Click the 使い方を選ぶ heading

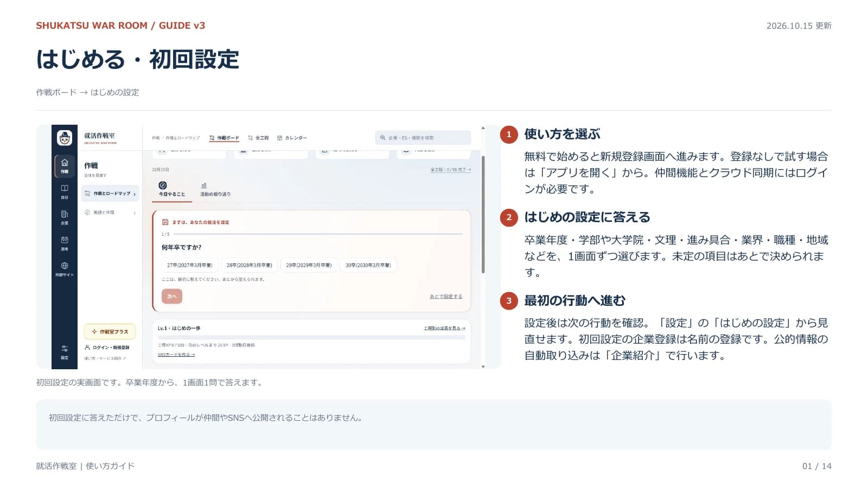tap(562, 134)
